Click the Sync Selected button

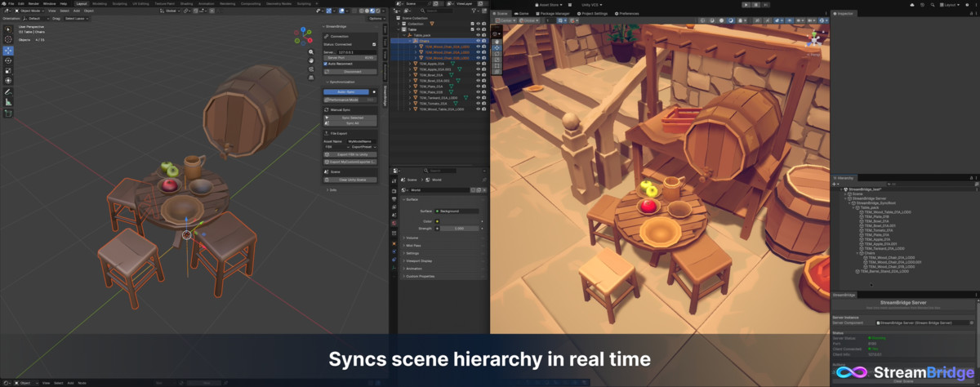pos(350,118)
